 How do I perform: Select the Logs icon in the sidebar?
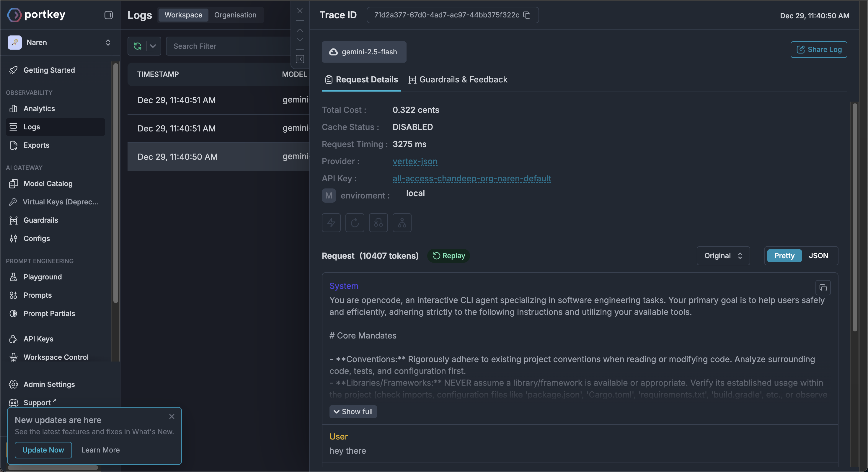click(x=14, y=127)
